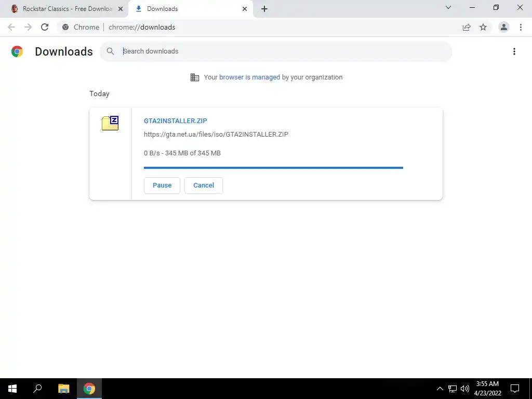Restore down the Chrome window

tap(496, 7)
